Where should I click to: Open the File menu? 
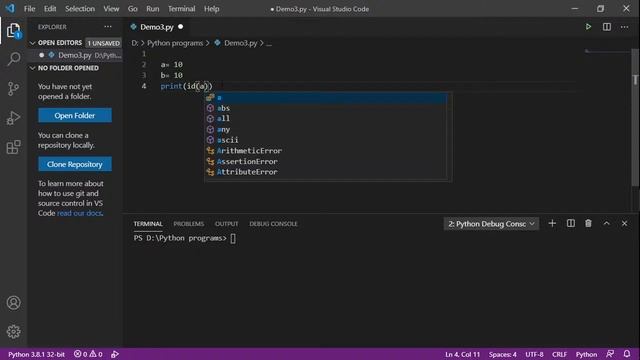point(29,9)
